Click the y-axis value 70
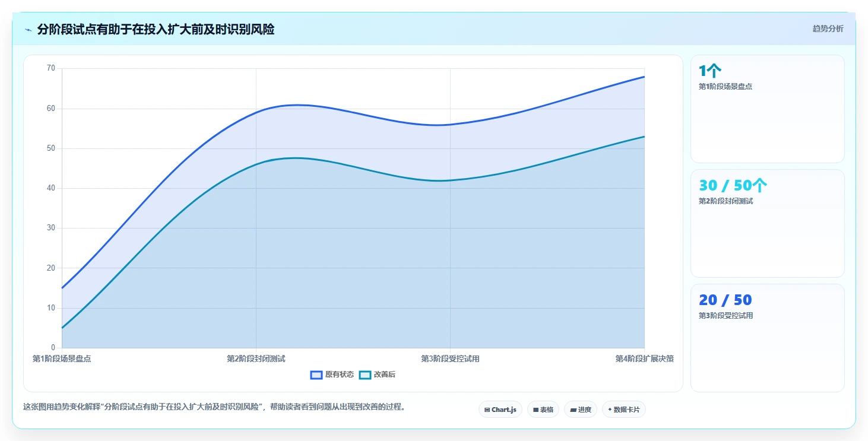The image size is (868, 441). coord(50,68)
